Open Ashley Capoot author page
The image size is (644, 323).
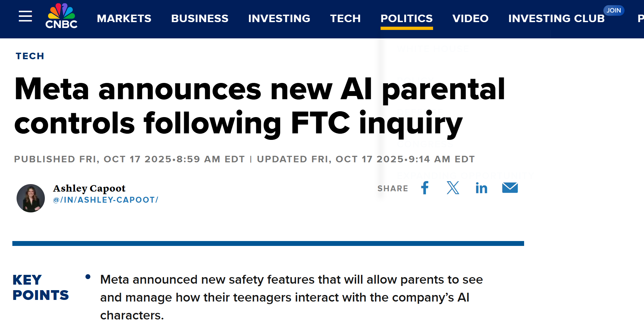coord(89,188)
